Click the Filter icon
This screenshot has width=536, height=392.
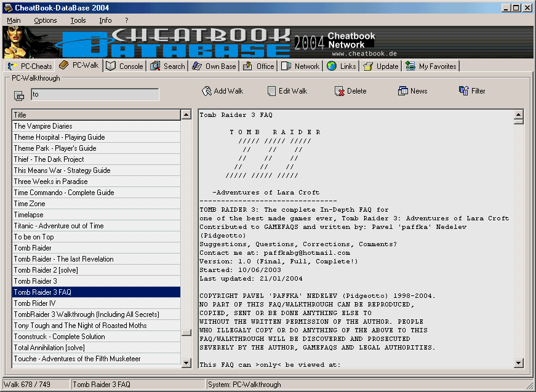coord(464,91)
